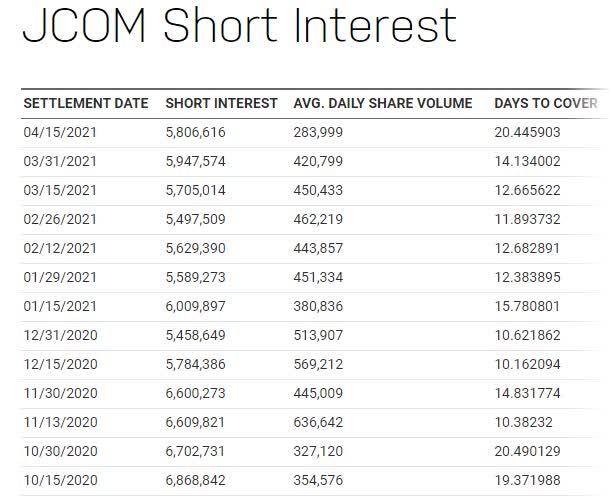Click the days to cover value 20.445903
This screenshot has height=498, width=610.
coord(527,132)
